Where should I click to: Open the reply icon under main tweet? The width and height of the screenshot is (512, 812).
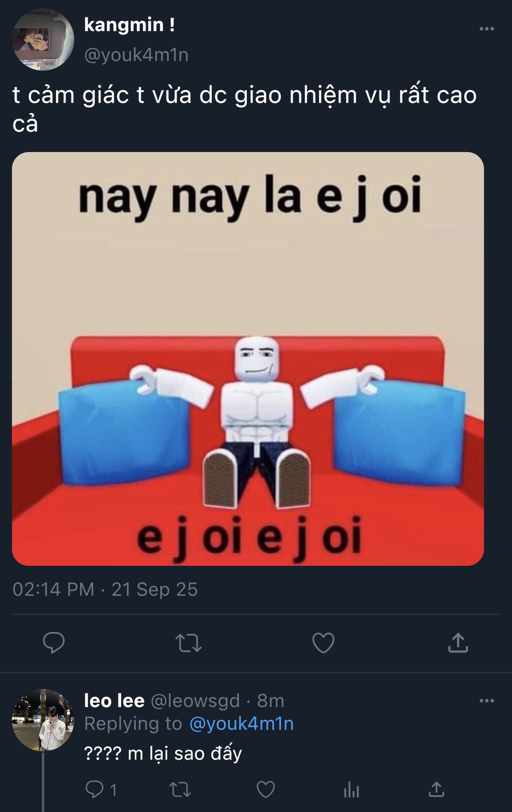[54, 643]
